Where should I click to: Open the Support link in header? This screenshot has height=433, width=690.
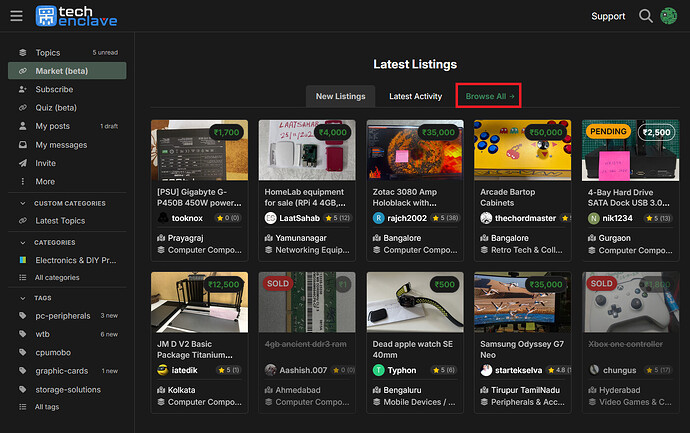(x=608, y=16)
